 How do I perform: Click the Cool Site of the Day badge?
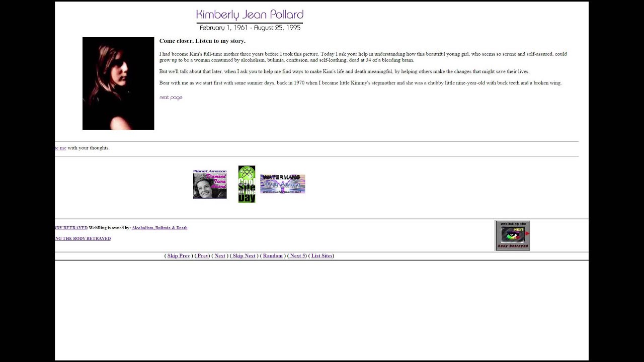247,184
